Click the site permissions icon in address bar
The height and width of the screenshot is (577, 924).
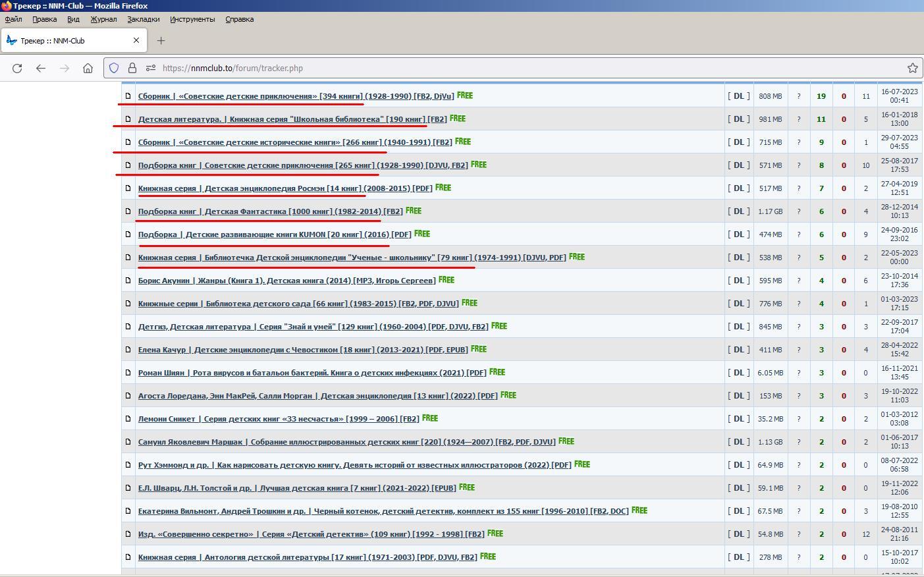coord(150,68)
